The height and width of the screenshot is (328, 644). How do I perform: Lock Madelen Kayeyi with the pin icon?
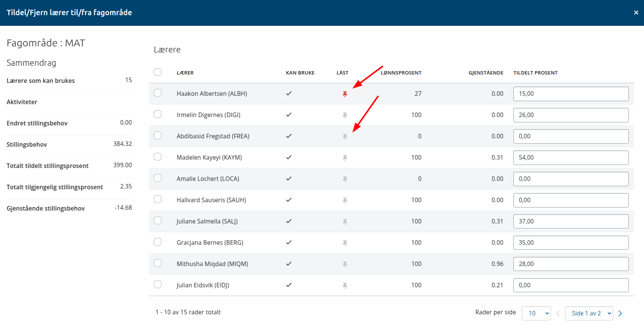coord(345,158)
